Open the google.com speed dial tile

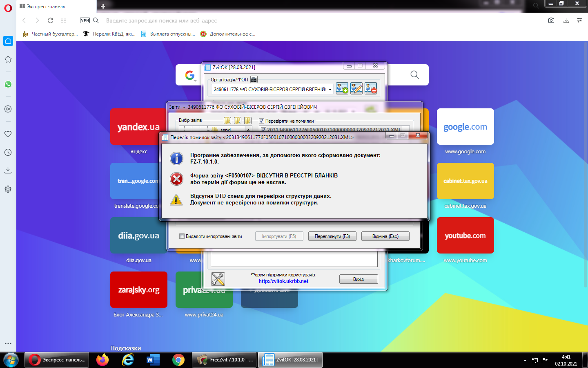465,126
